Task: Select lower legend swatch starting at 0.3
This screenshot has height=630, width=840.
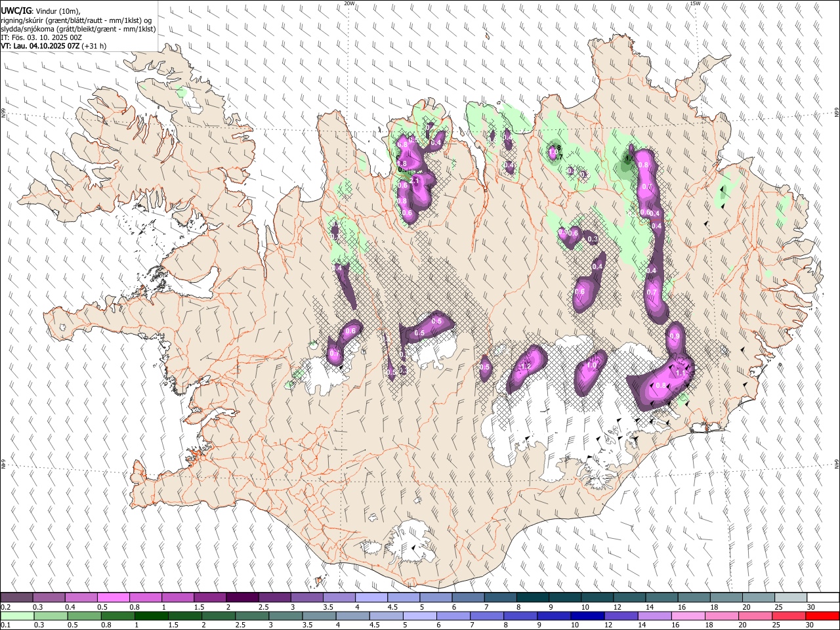Action: (x=51, y=616)
